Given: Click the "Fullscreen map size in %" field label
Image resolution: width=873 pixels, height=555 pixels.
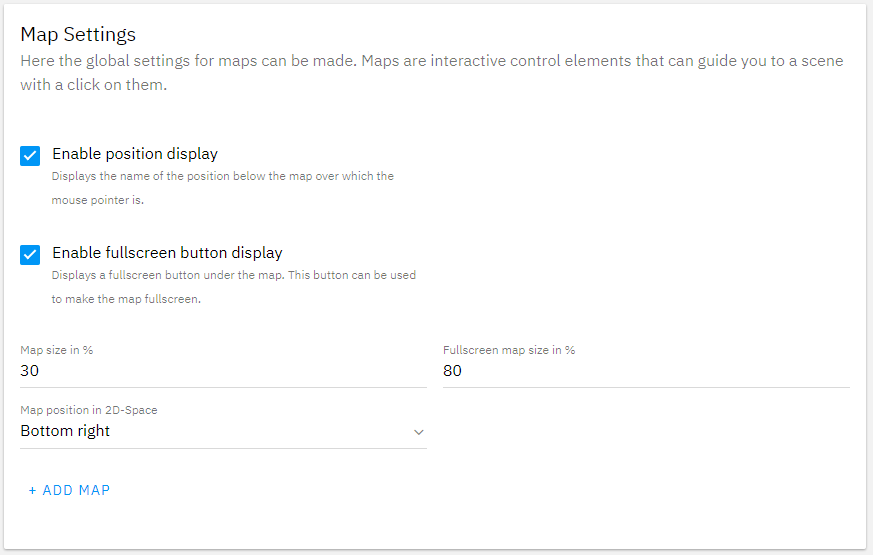Looking at the screenshot, I should (x=509, y=350).
